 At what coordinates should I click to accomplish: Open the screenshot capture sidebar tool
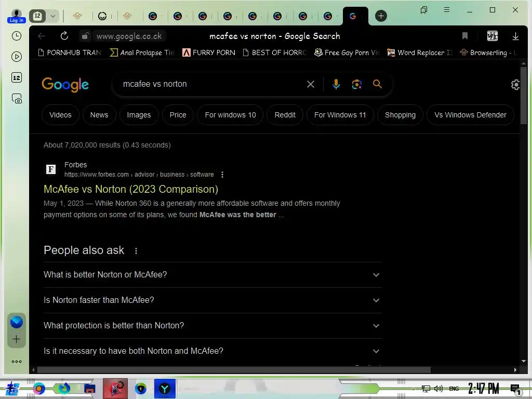click(17, 98)
